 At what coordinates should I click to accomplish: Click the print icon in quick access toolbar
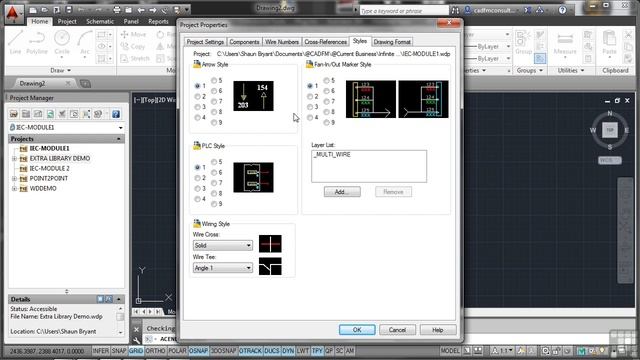(117, 10)
